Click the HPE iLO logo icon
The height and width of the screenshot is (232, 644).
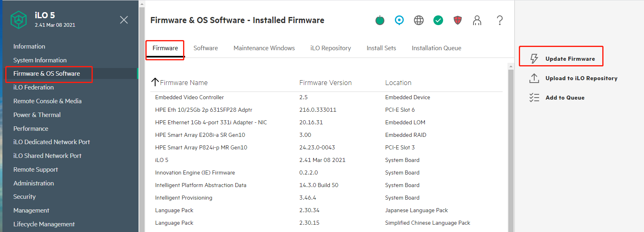coord(19,19)
